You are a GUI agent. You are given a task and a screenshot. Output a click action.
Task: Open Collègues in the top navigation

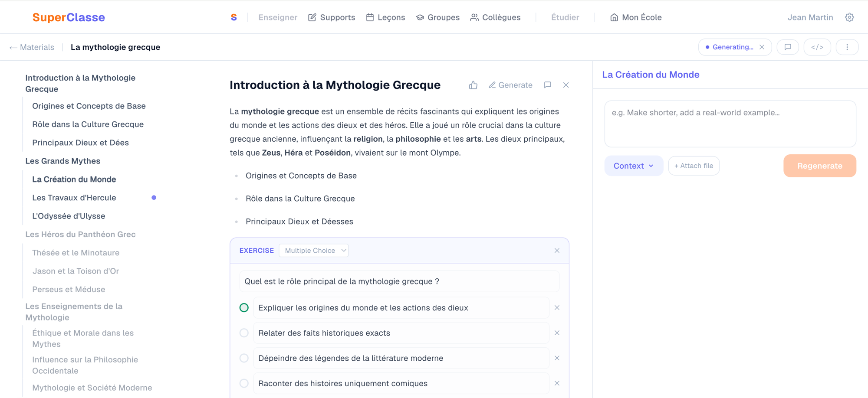tap(495, 17)
